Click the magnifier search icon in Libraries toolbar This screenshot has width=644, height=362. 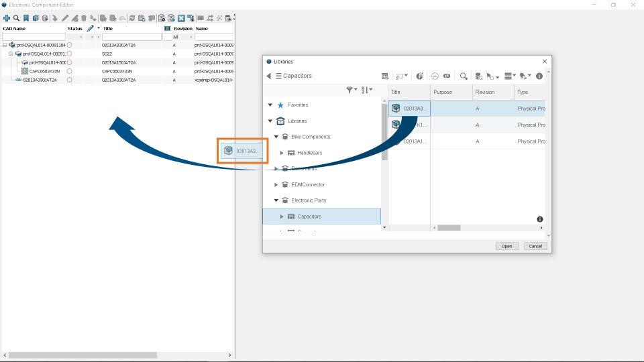464,76
